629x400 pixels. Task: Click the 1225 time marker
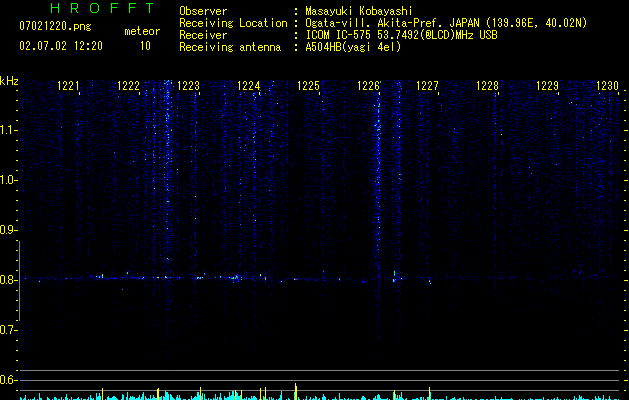pos(308,86)
